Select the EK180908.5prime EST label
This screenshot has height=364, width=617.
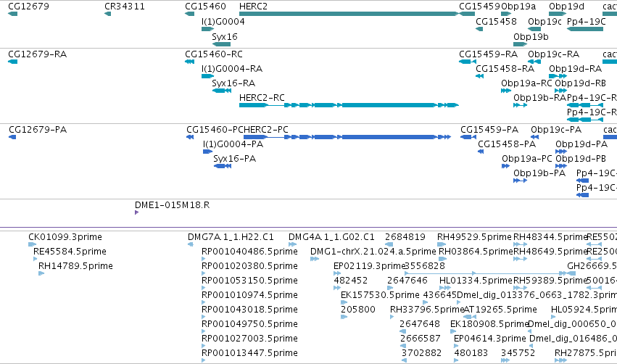pyautogui.click(x=489, y=324)
